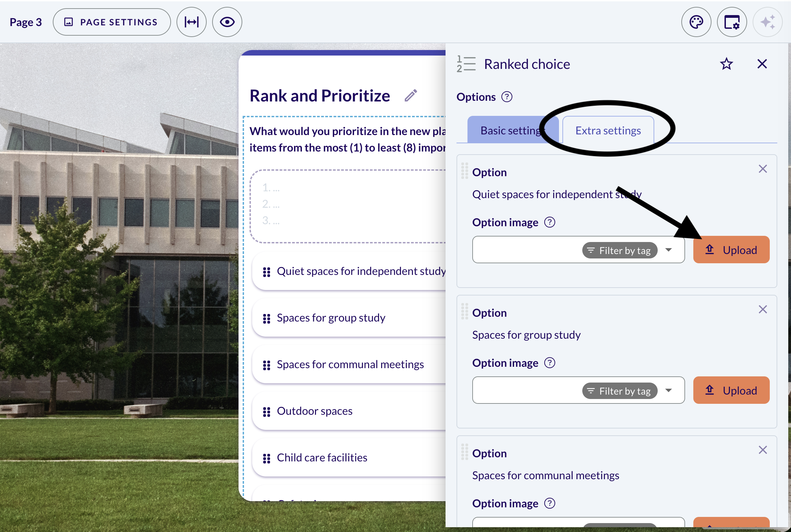Click Filter by tag for Quiet spaces image

point(620,251)
